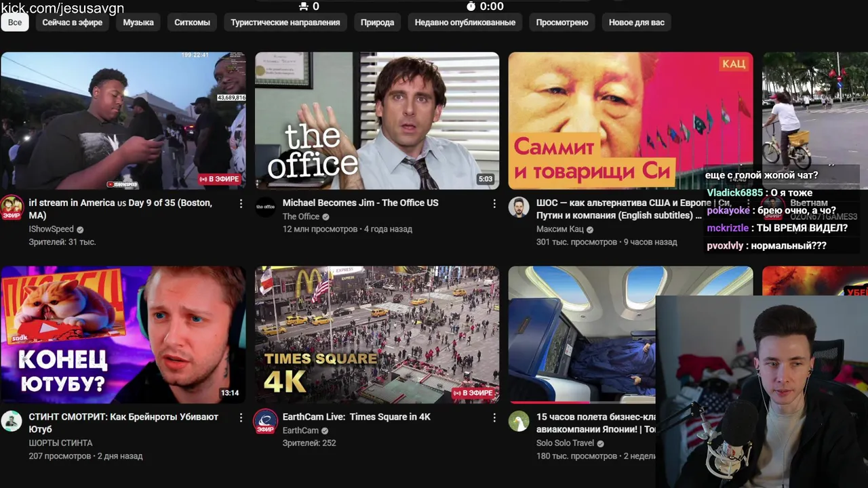This screenshot has height=488, width=868.
Task: Select the Просмотрено filter chip
Action: pyautogui.click(x=562, y=22)
